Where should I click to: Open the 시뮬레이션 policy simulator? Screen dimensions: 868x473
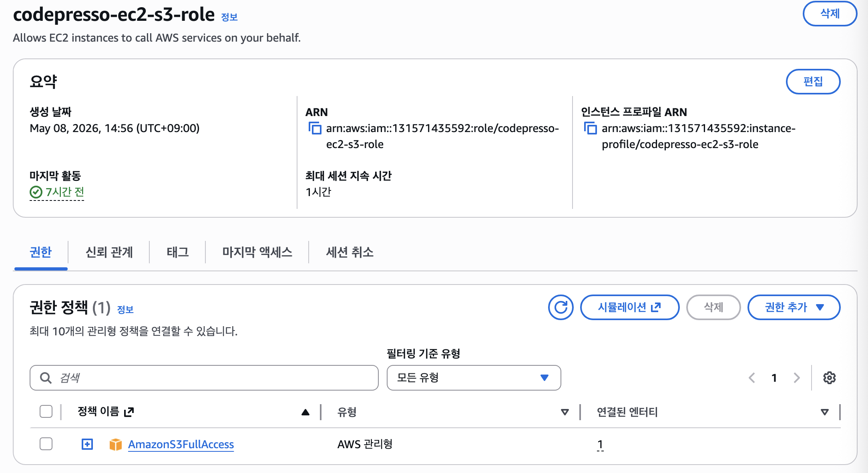(630, 307)
